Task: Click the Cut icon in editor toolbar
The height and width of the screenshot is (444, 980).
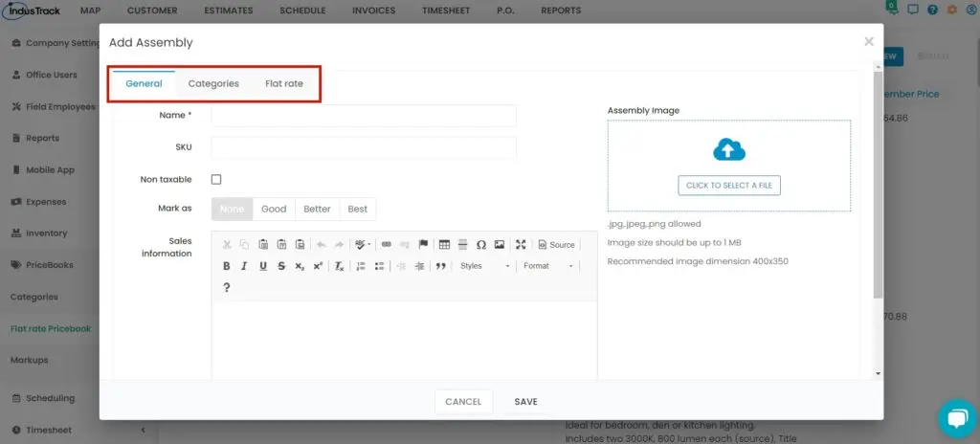Action: pyautogui.click(x=227, y=245)
